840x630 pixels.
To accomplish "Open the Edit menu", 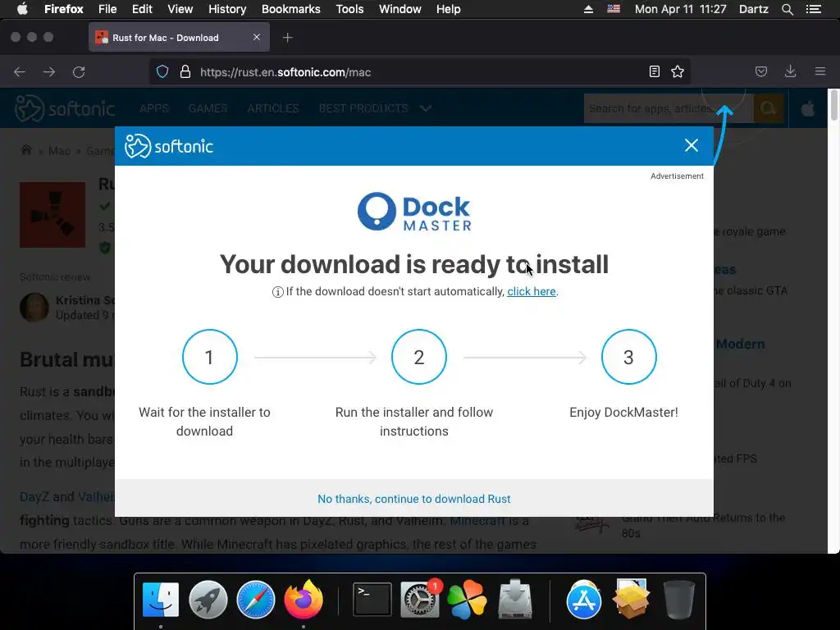I will click(142, 9).
